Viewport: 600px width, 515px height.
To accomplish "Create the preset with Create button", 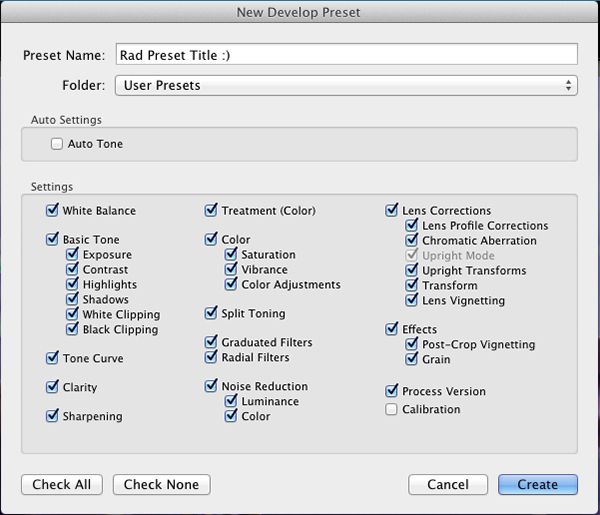I will (x=538, y=484).
